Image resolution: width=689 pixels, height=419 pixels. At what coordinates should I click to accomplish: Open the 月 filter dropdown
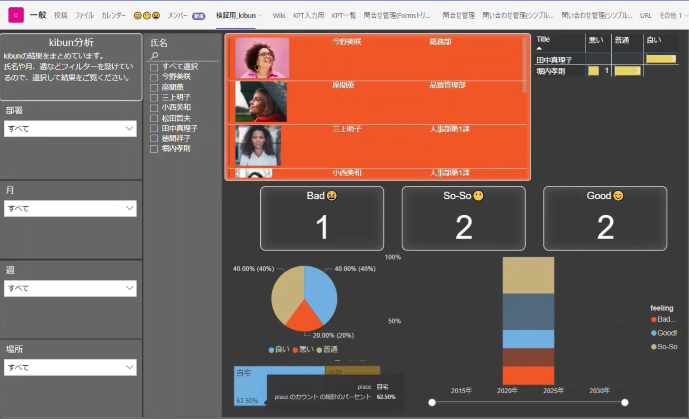pos(130,208)
